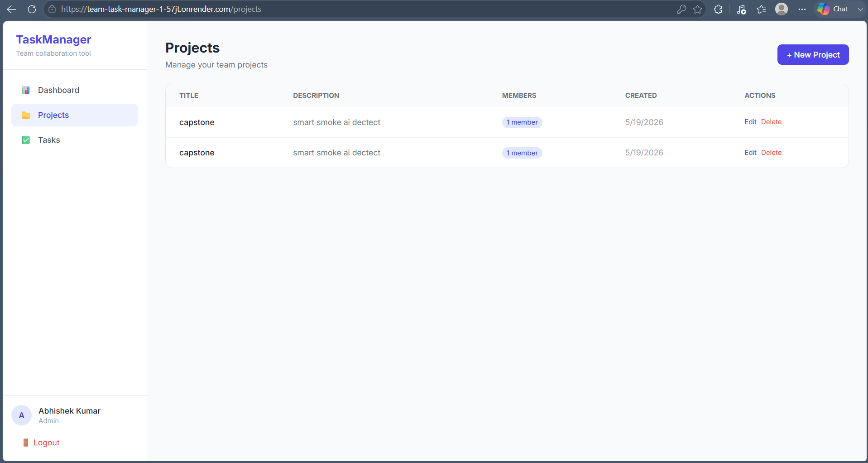Bookmark page with star icon
868x463 pixels.
click(x=698, y=9)
